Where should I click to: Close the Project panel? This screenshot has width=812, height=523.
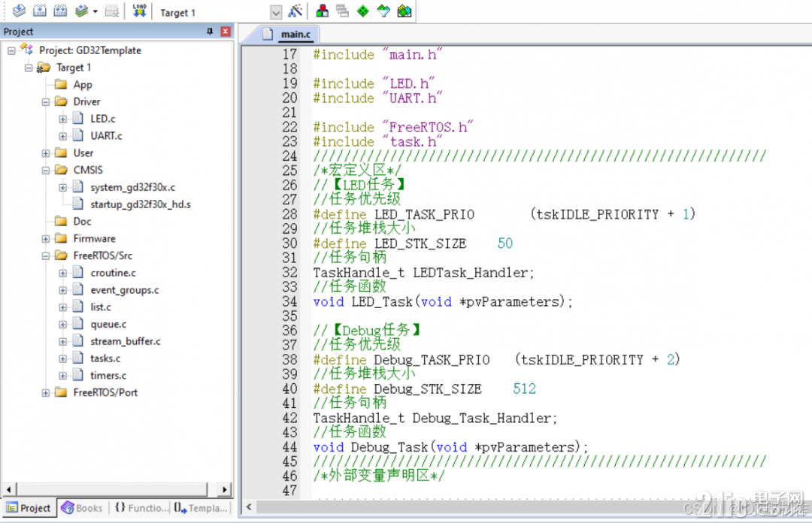pos(226,32)
